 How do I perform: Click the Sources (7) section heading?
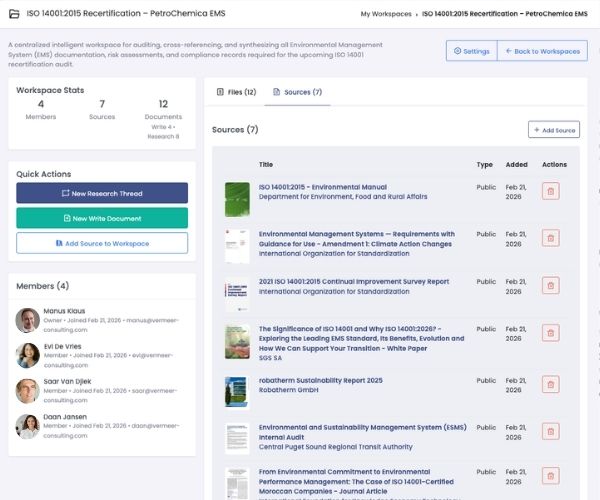235,130
